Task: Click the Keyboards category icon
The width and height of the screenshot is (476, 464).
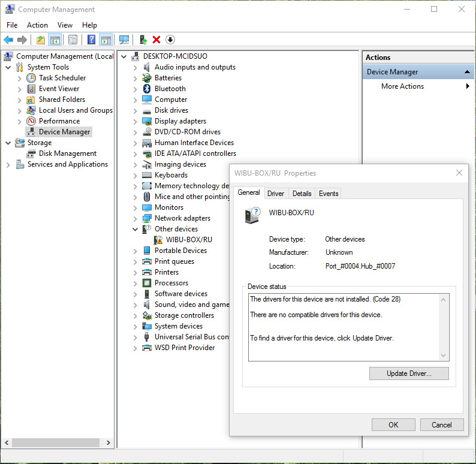Action: (147, 175)
